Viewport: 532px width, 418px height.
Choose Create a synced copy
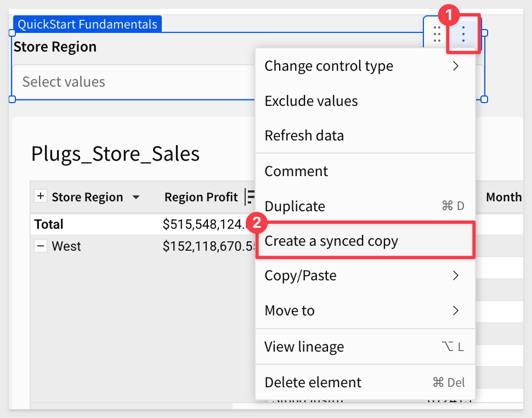tap(331, 241)
